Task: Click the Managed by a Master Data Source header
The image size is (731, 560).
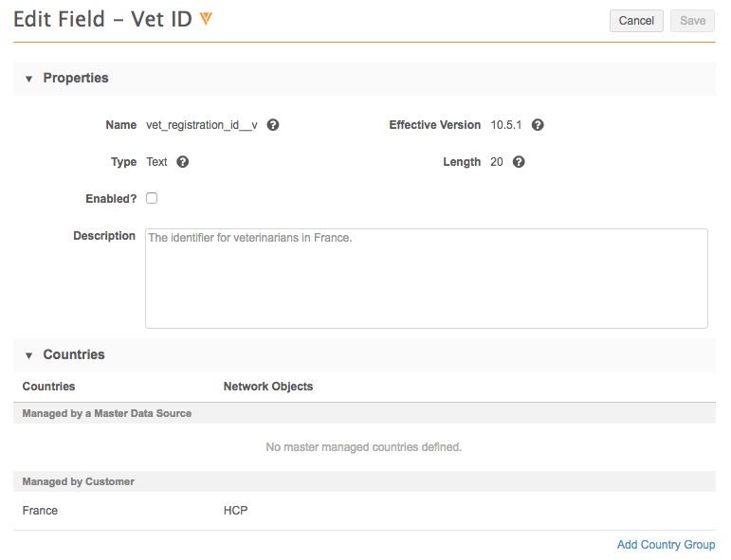Action: point(107,413)
